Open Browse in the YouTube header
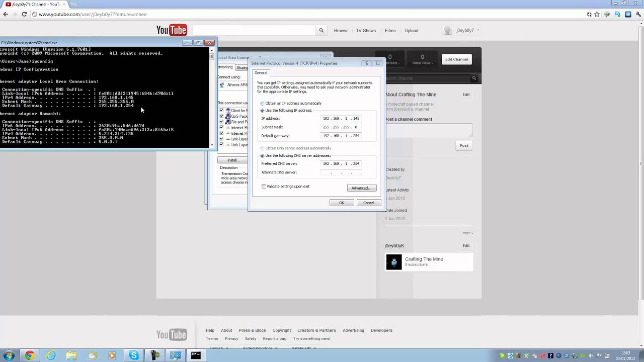The width and height of the screenshot is (644, 362). pyautogui.click(x=341, y=31)
